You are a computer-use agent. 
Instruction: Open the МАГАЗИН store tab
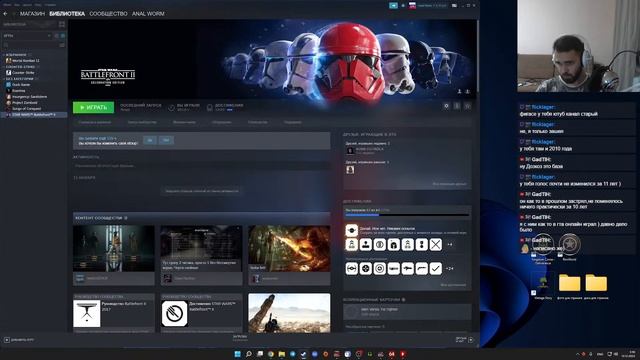tap(32, 14)
